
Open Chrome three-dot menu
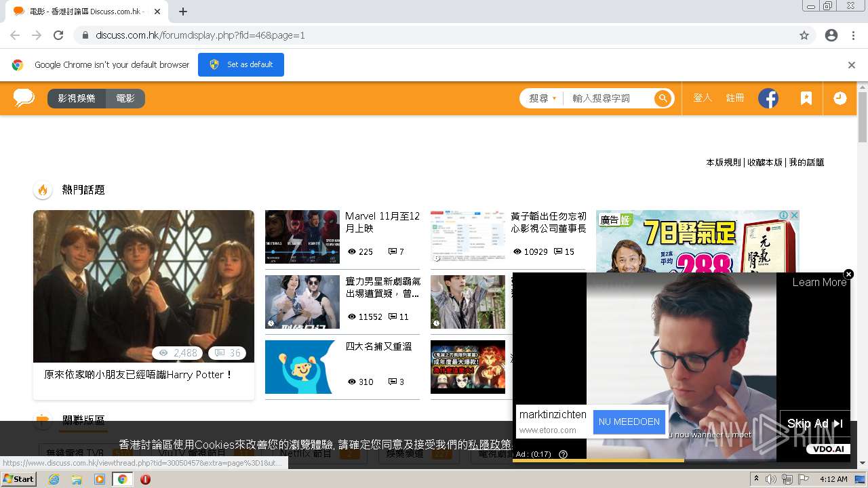point(853,35)
